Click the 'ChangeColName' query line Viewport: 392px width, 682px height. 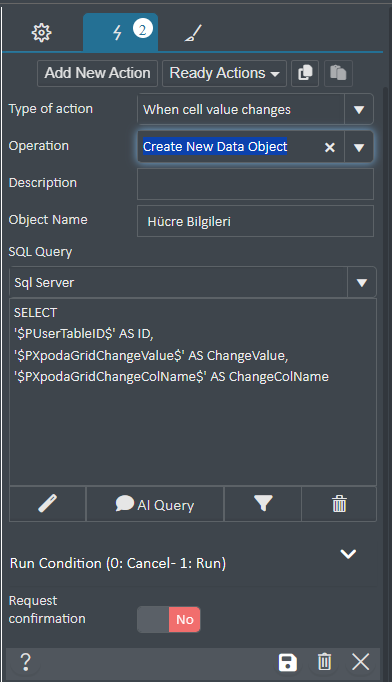tap(171, 376)
